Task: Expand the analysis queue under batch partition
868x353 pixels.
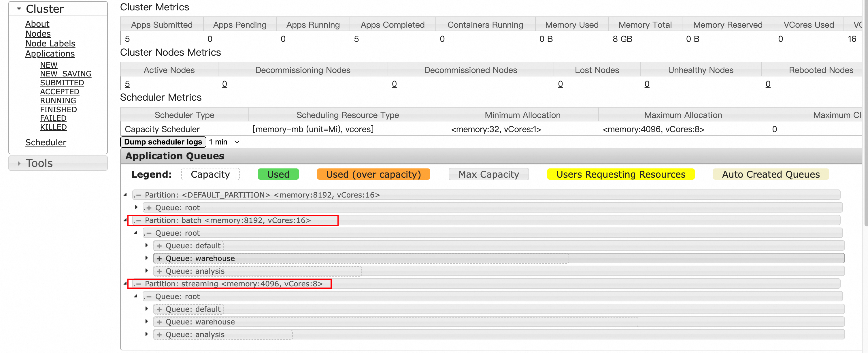Action: pos(159,271)
